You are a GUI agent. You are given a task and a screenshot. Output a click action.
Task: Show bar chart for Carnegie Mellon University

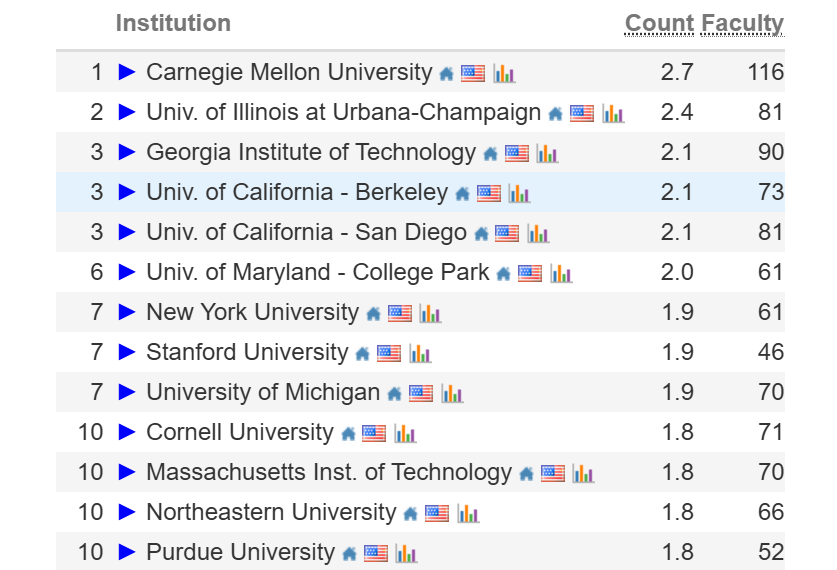504,74
